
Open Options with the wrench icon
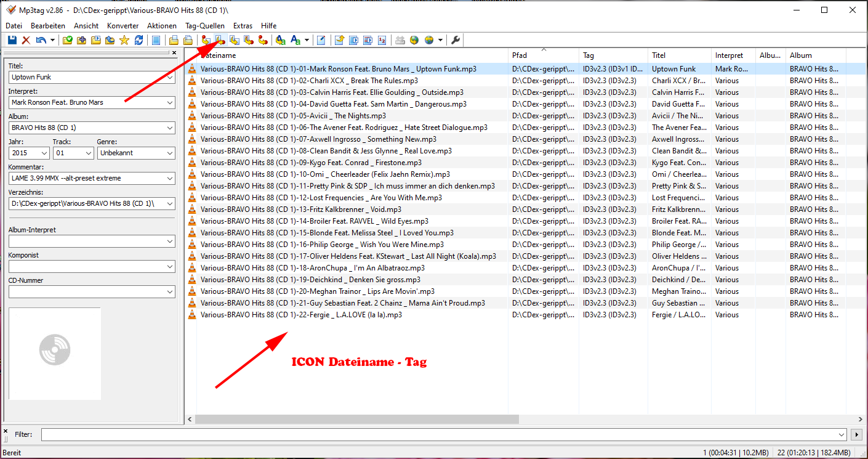pyautogui.click(x=456, y=40)
